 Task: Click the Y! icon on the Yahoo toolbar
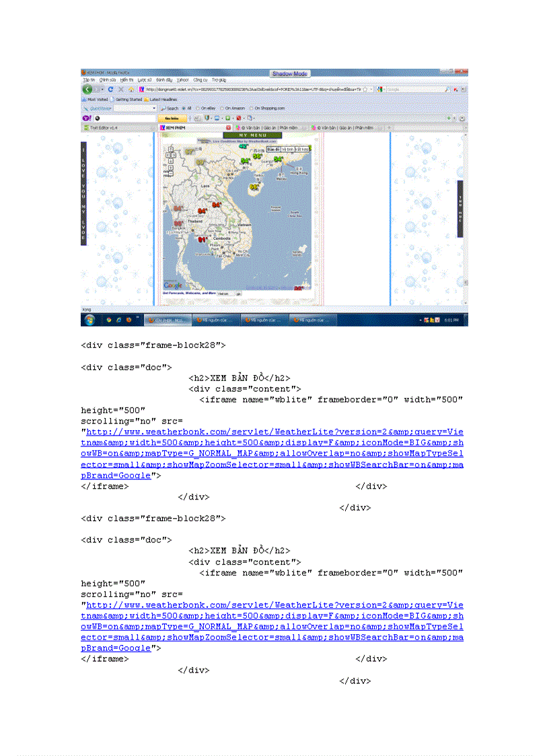pos(87,117)
